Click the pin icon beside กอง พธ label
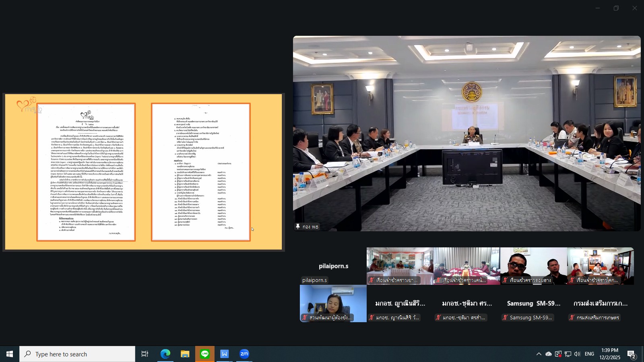Viewport: 644px width, 362px height. click(298, 227)
